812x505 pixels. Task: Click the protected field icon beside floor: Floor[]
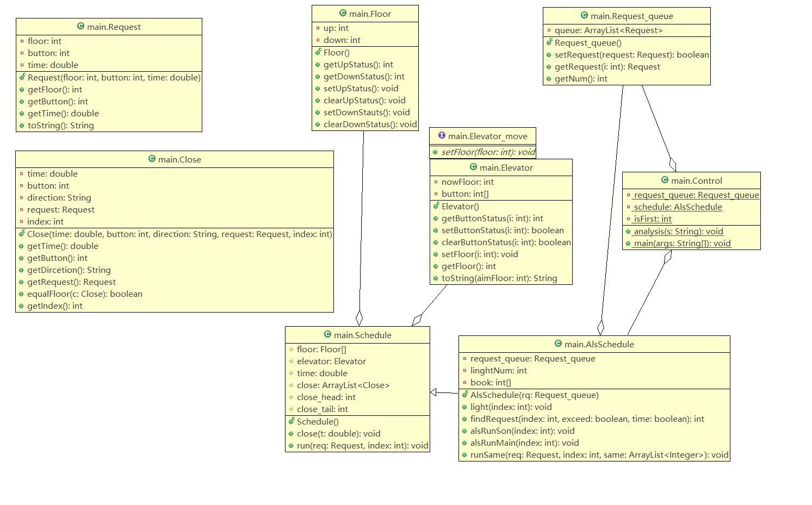pos(292,350)
